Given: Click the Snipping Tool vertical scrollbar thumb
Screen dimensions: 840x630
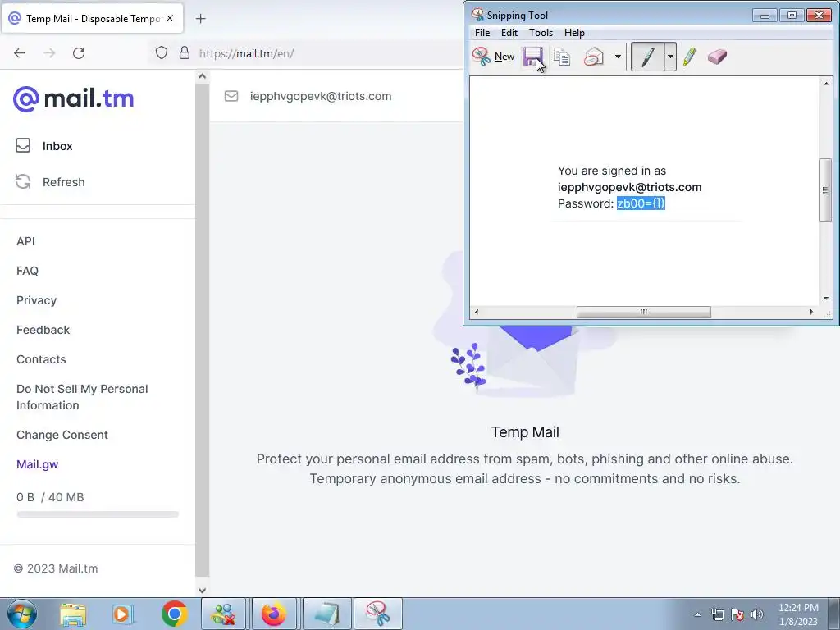Looking at the screenshot, I should tap(825, 190).
